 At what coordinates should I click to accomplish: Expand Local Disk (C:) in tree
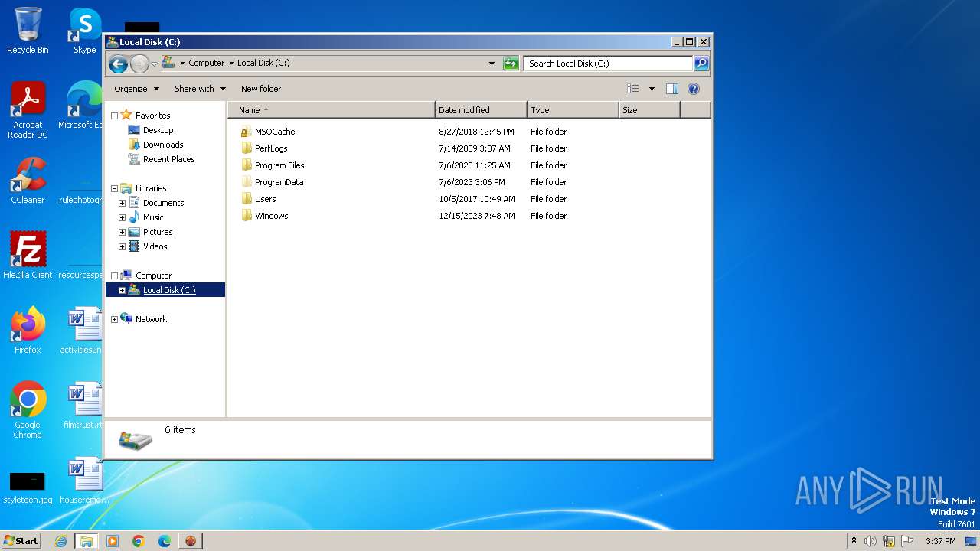(x=122, y=291)
